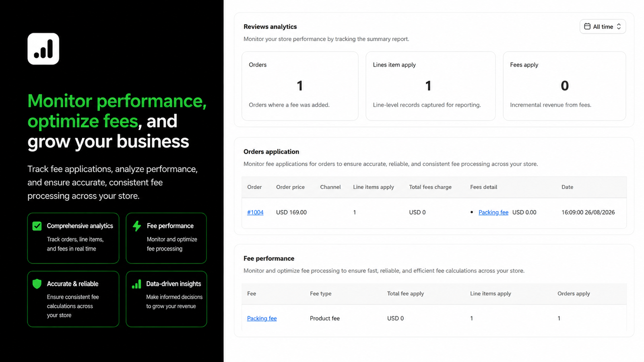Click the Order price column header

click(x=290, y=187)
